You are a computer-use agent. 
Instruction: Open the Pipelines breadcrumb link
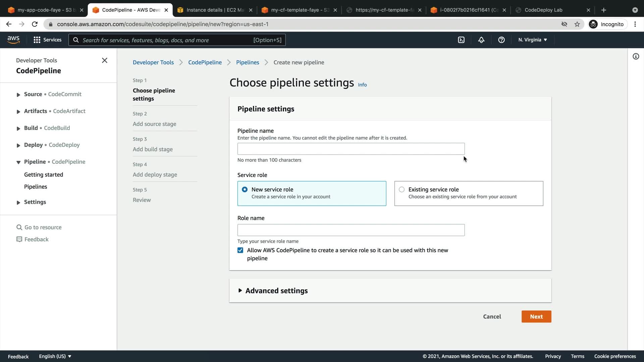[247, 62]
